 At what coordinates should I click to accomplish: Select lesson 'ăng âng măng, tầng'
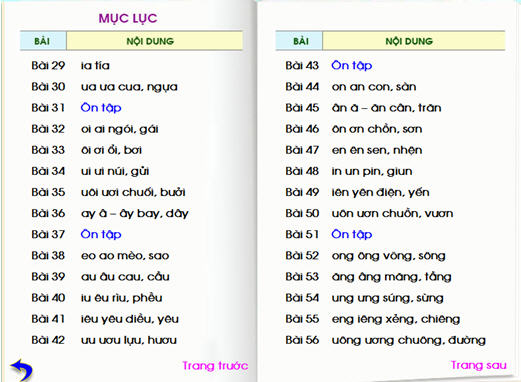coord(392,277)
